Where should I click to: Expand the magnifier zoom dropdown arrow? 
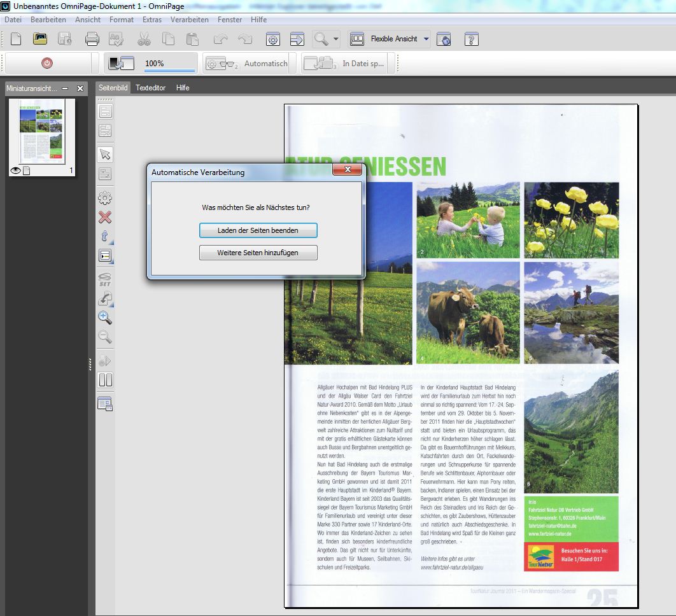(336, 39)
